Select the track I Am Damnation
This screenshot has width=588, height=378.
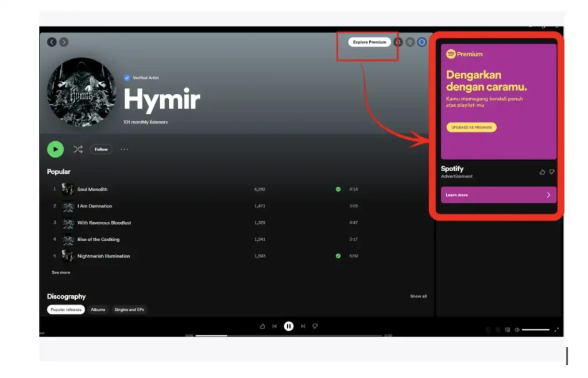pyautogui.click(x=95, y=206)
